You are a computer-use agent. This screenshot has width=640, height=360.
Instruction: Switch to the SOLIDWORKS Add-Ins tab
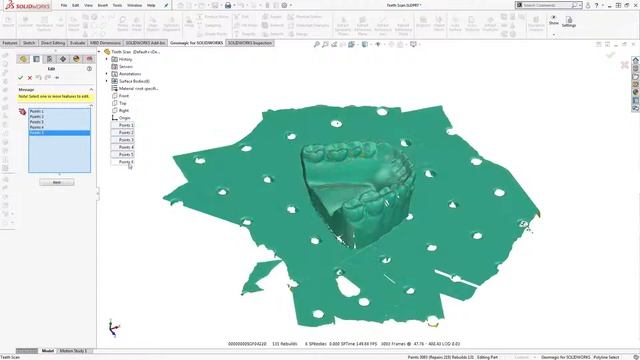[145, 43]
